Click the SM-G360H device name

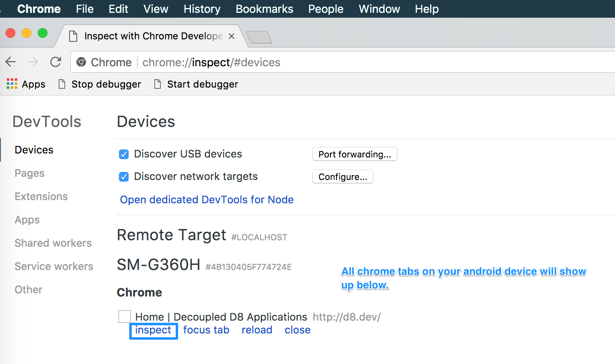pyautogui.click(x=159, y=265)
